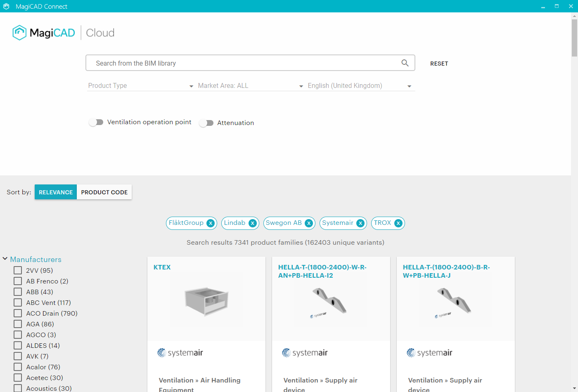Image resolution: width=578 pixels, height=392 pixels.
Task: Check the 2VV manufacturer checkbox
Action: tap(18, 270)
